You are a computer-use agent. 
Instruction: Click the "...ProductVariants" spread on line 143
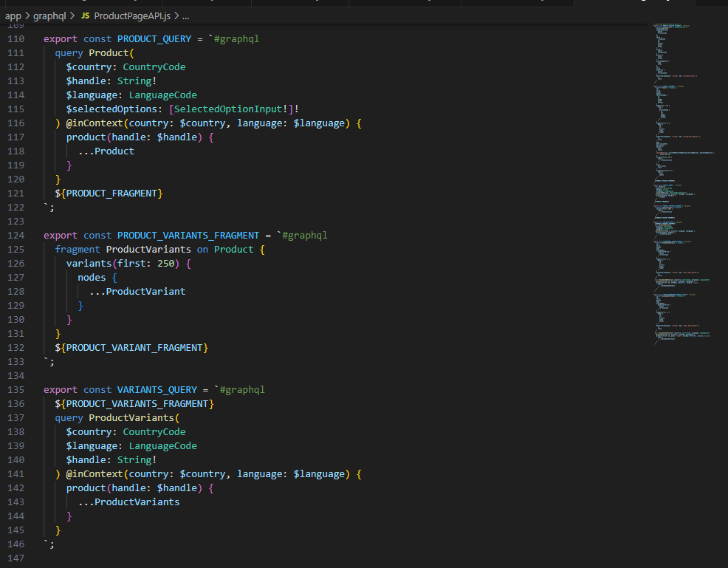point(128,502)
